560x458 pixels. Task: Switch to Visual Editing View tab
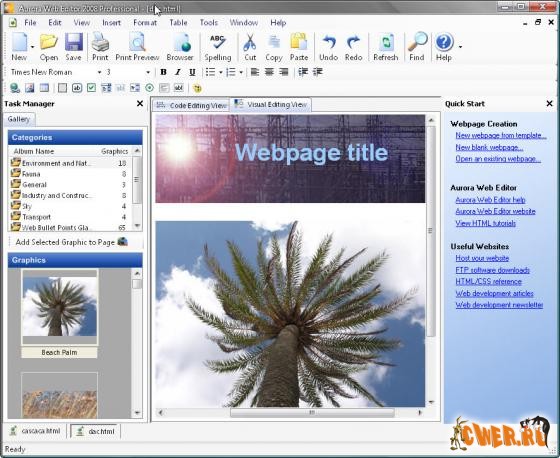271,104
